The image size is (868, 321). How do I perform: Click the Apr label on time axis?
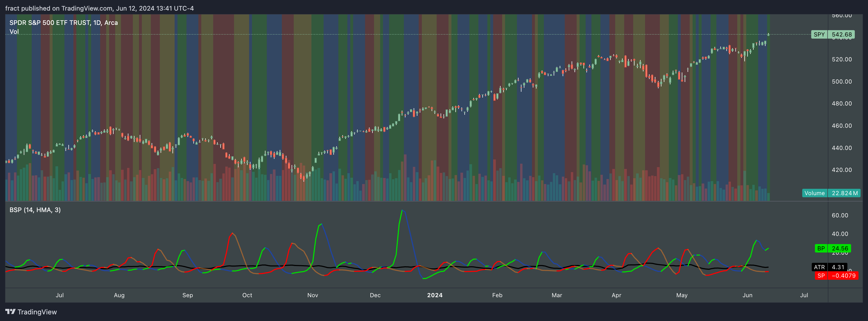616,295
